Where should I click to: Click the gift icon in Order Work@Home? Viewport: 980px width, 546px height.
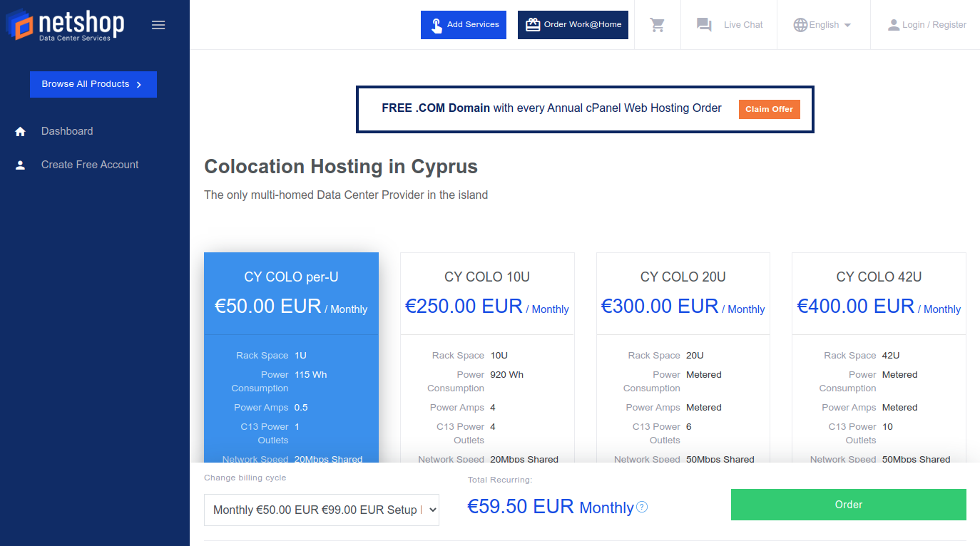[533, 25]
